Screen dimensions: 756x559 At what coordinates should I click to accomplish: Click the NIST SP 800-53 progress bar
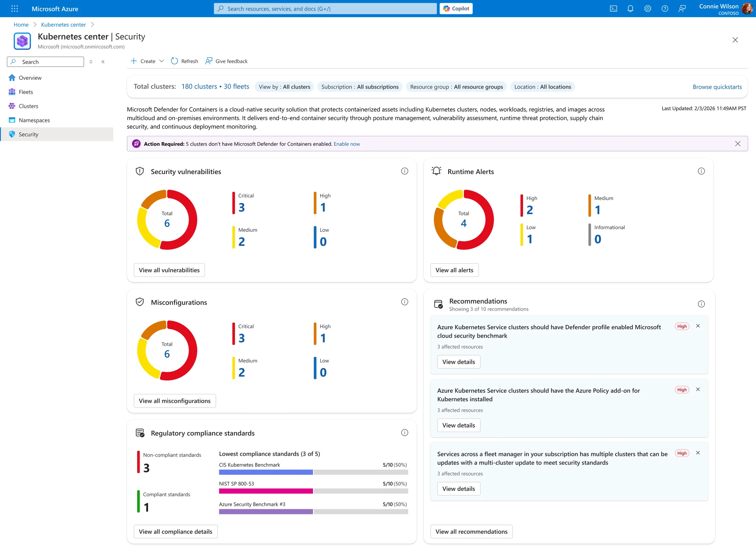click(313, 491)
